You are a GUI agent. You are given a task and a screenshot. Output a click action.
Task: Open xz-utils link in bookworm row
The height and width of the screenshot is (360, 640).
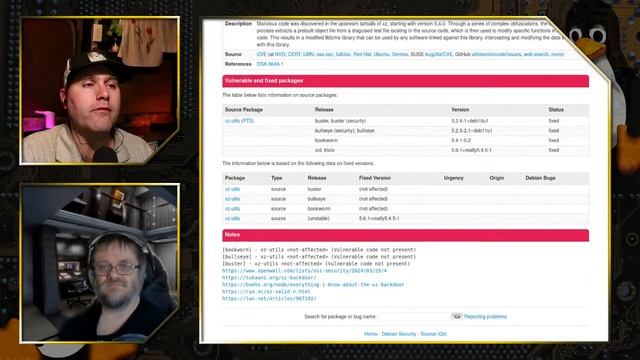pos(232,209)
